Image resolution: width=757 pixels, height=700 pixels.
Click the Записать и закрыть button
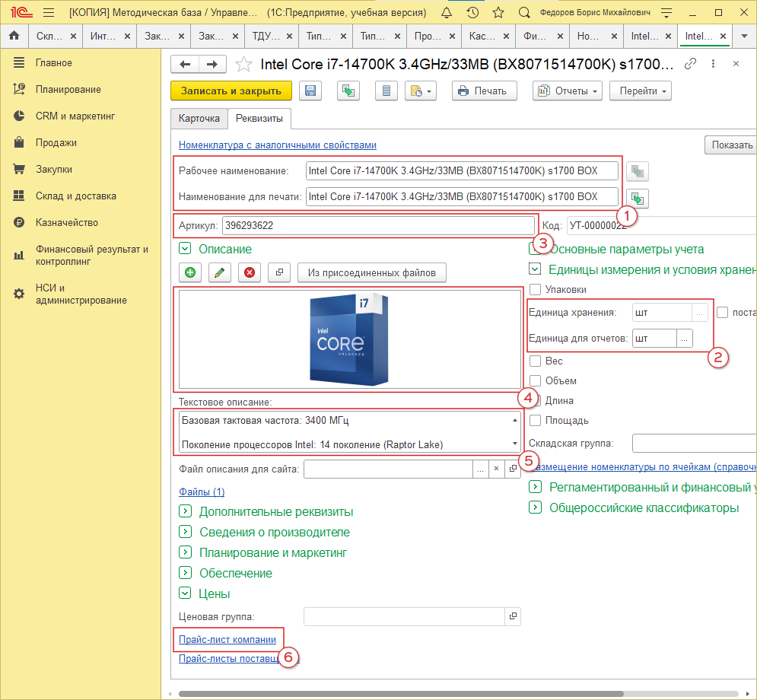(231, 91)
